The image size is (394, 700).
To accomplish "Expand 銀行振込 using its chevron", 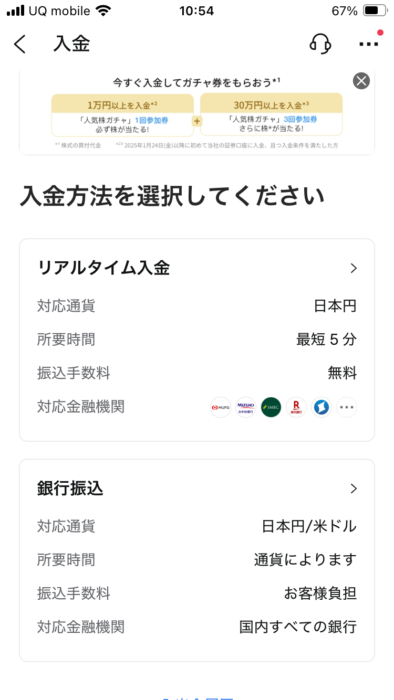I will point(354,489).
